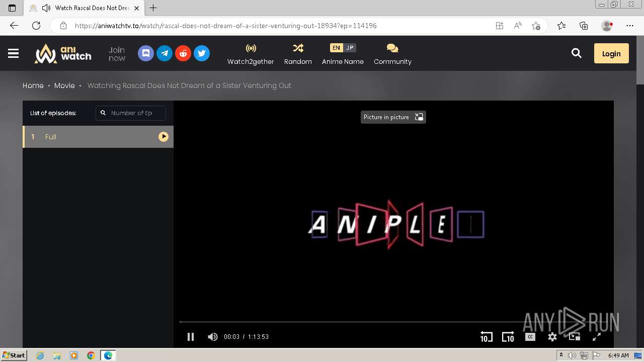Select the Watch Rascal Does Not Dream tab
The height and width of the screenshot is (362, 644).
click(x=84, y=8)
